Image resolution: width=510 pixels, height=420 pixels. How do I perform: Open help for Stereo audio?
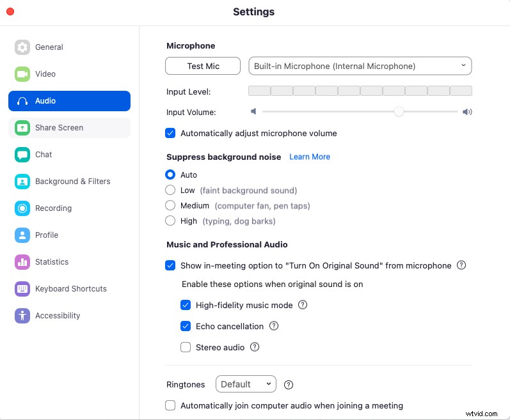point(254,347)
